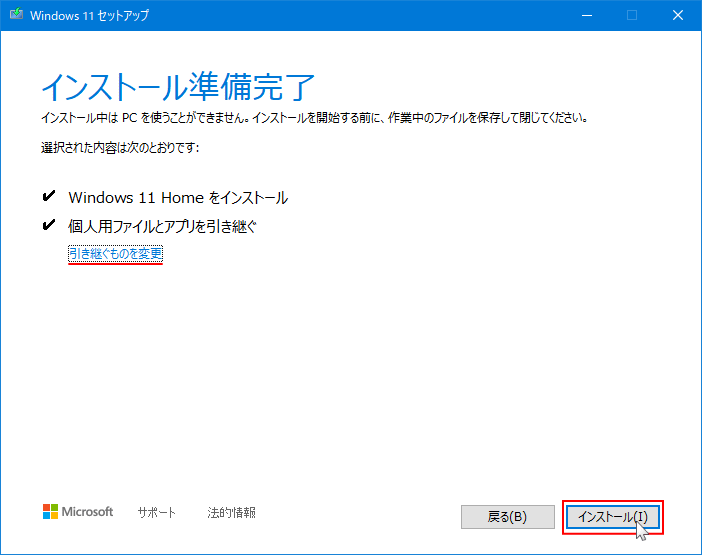The image size is (702, 555).
Task: Click the Windows 11 setup title bar icon
Action: [17, 14]
